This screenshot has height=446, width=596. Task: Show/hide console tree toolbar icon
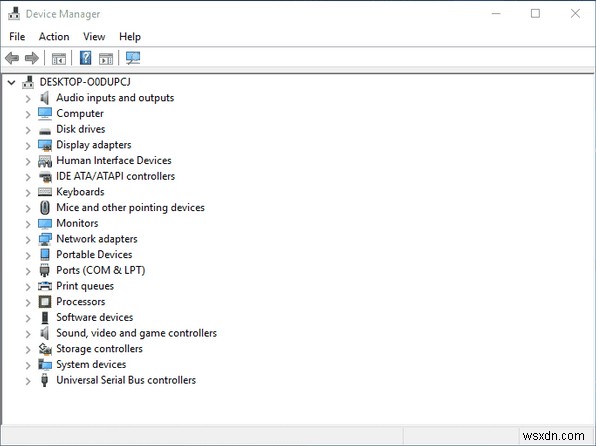tap(59, 59)
